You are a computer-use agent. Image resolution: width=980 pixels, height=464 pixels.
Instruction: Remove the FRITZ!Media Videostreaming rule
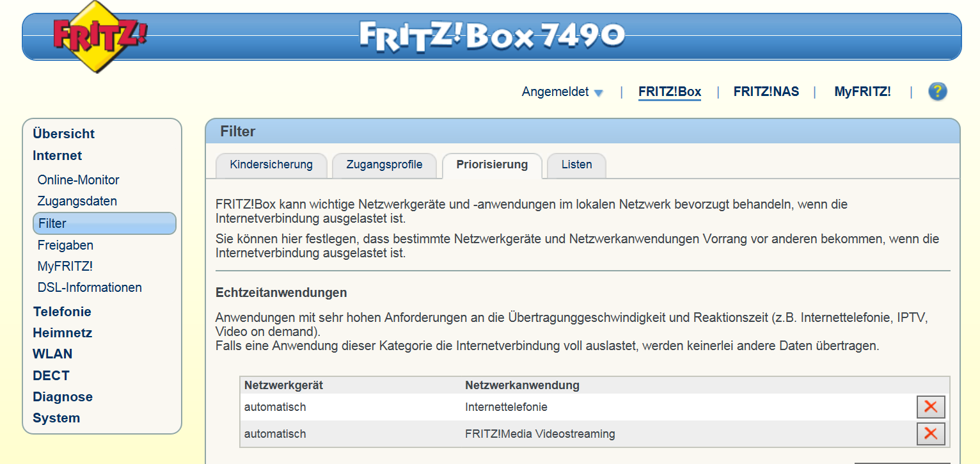pyautogui.click(x=931, y=434)
